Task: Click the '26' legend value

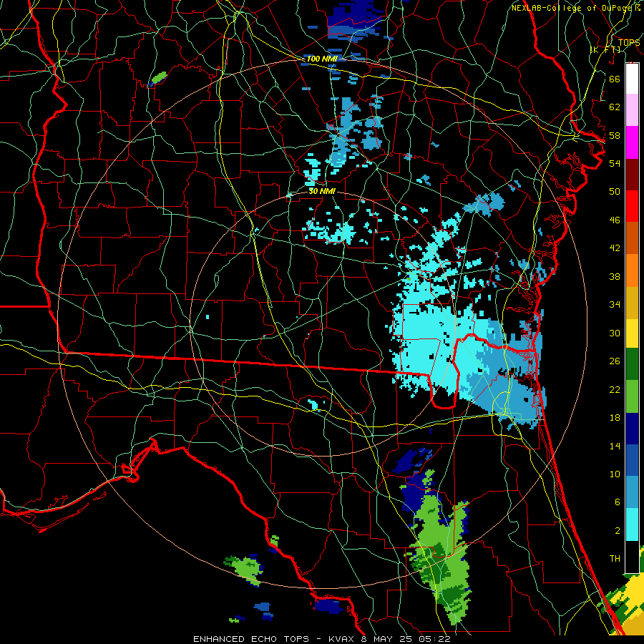Action: click(x=615, y=361)
